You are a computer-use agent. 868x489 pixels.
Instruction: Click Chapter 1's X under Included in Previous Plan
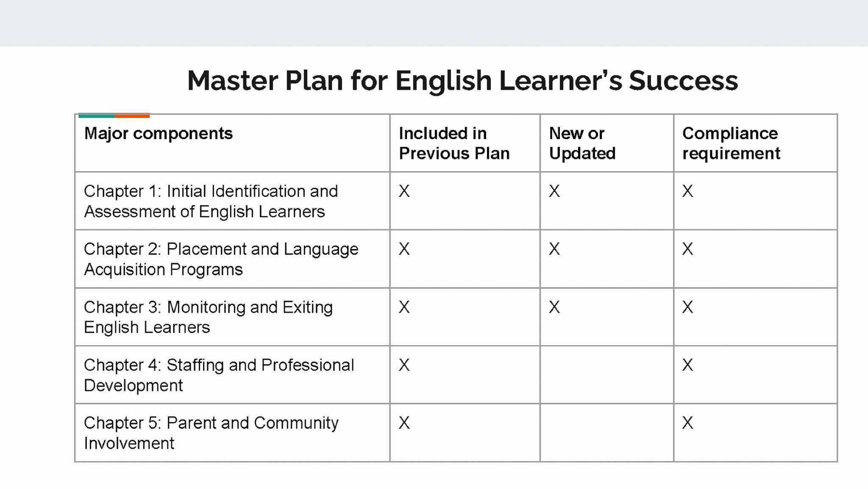pos(404,191)
